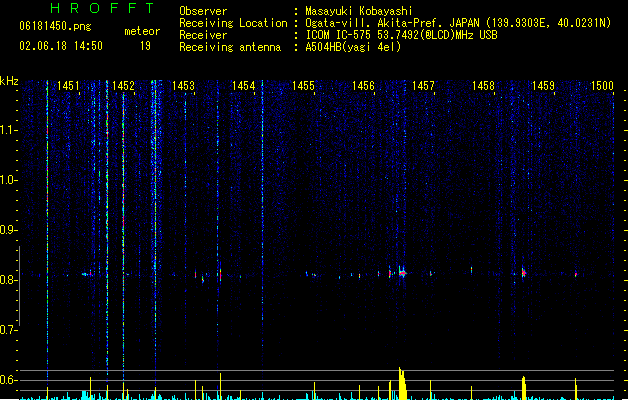Click the 1456 time marker
This screenshot has height=400, width=629.
(363, 86)
